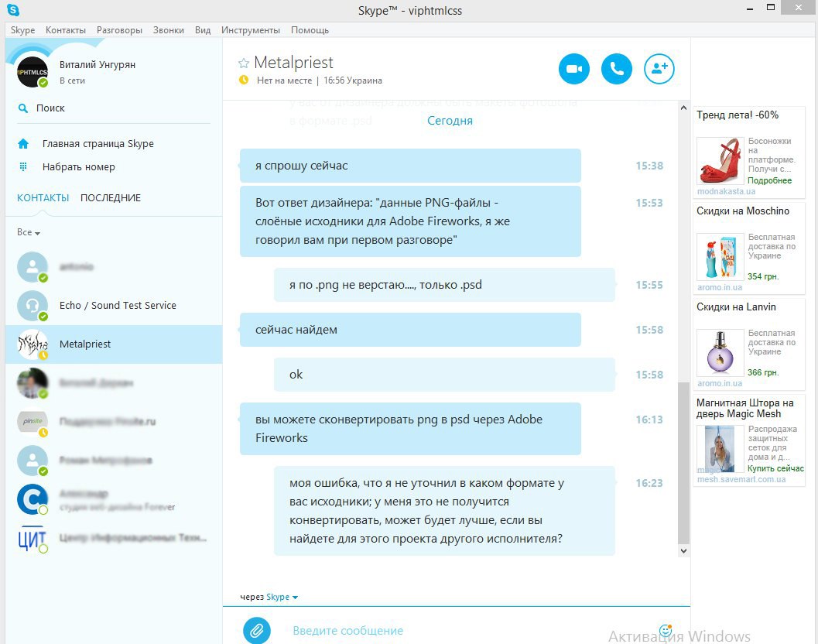Click the red sandal ad image
The width and height of the screenshot is (818, 644).
[x=720, y=161]
